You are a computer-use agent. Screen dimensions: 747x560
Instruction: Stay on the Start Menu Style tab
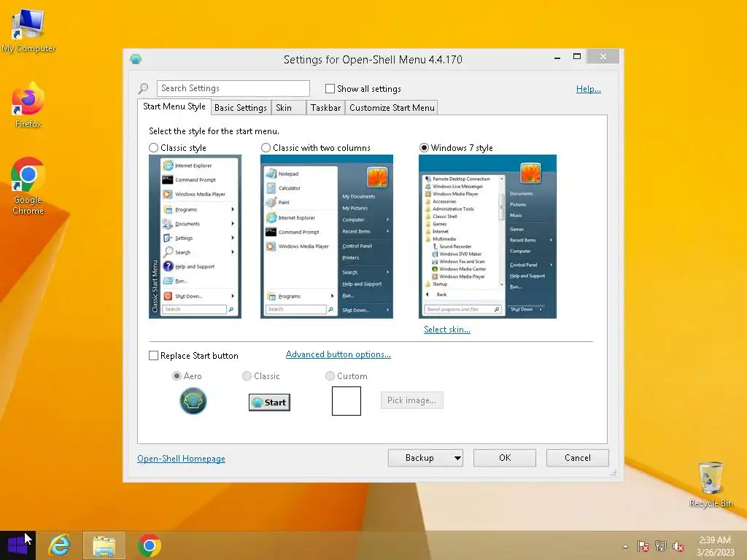click(174, 106)
